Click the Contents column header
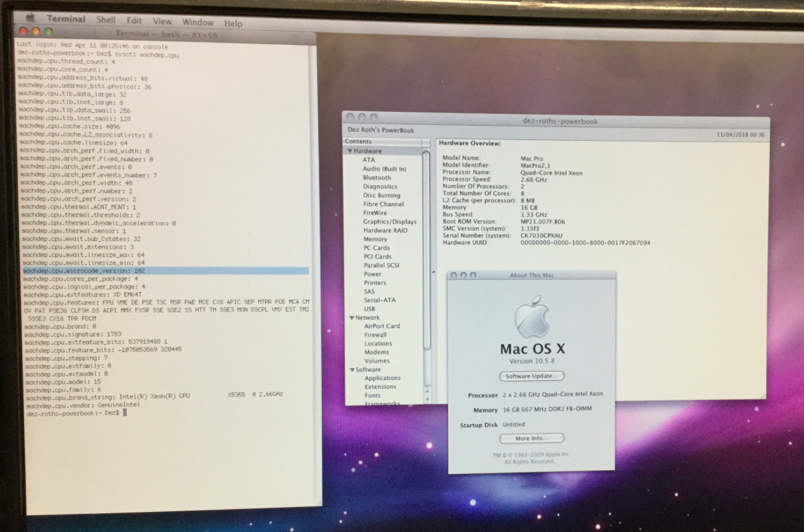 pos(383,142)
